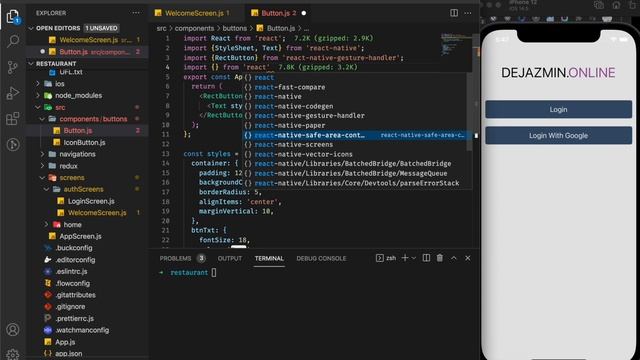Open the Search view in activity bar

click(x=13, y=41)
